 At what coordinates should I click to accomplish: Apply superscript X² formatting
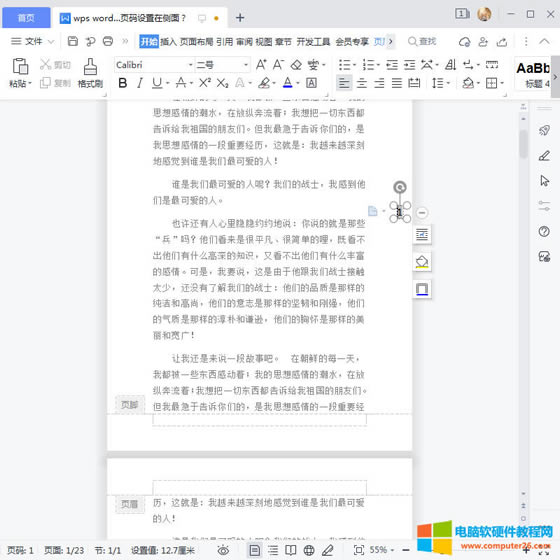[x=205, y=83]
